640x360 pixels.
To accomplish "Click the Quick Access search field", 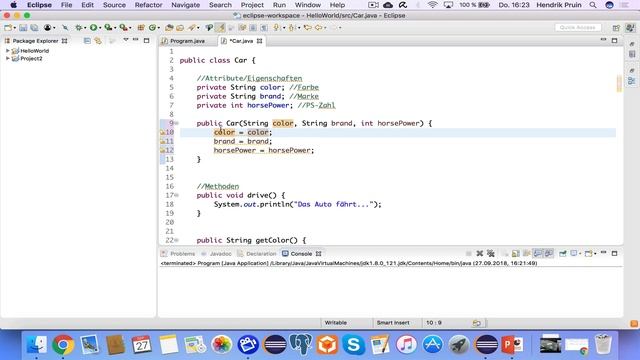I will pos(578,27).
